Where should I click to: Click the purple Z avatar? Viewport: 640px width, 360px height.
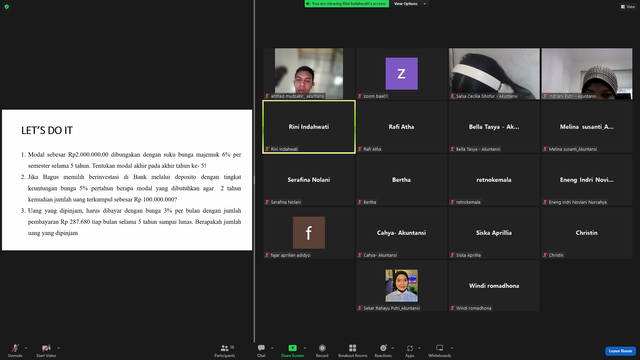coord(402,73)
